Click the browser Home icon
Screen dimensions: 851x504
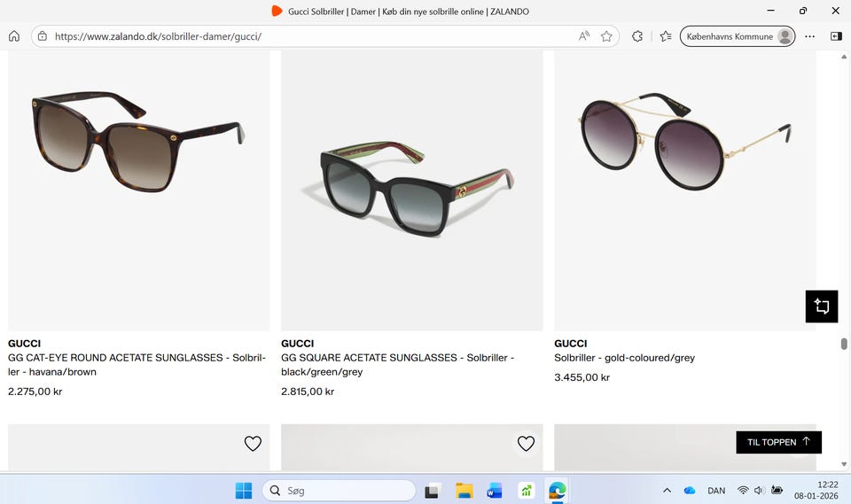[14, 36]
